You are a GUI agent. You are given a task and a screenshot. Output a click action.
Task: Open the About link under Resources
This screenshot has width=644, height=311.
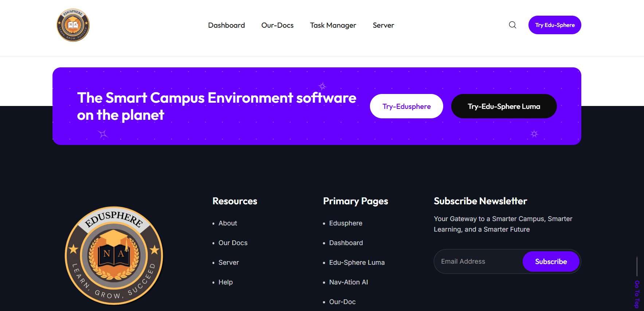coord(227,223)
